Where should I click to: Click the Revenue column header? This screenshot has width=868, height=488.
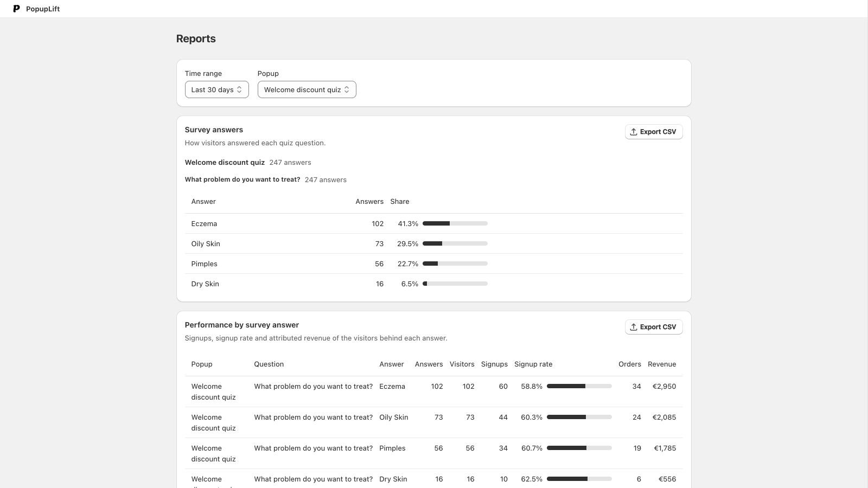[662, 364]
